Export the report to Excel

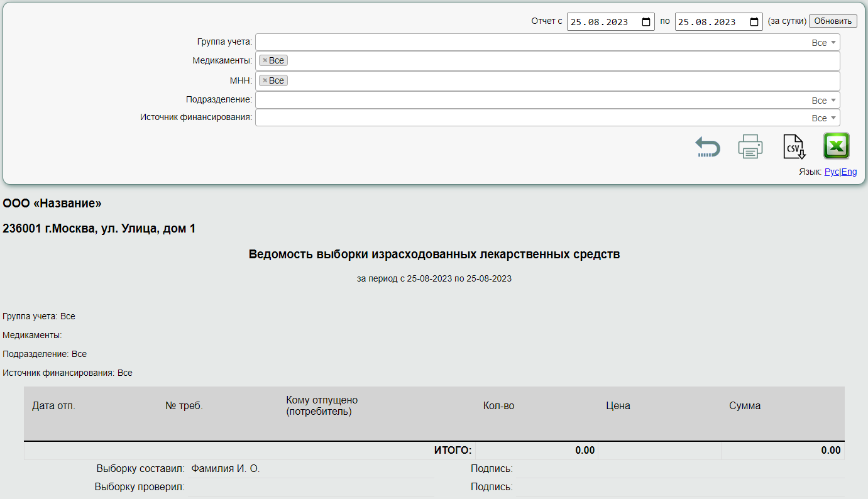pos(836,146)
